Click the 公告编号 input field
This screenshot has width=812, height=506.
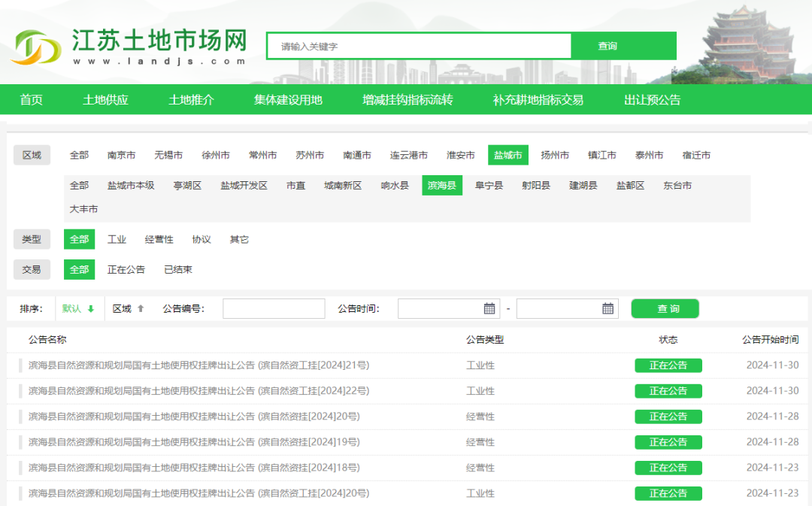pos(274,308)
